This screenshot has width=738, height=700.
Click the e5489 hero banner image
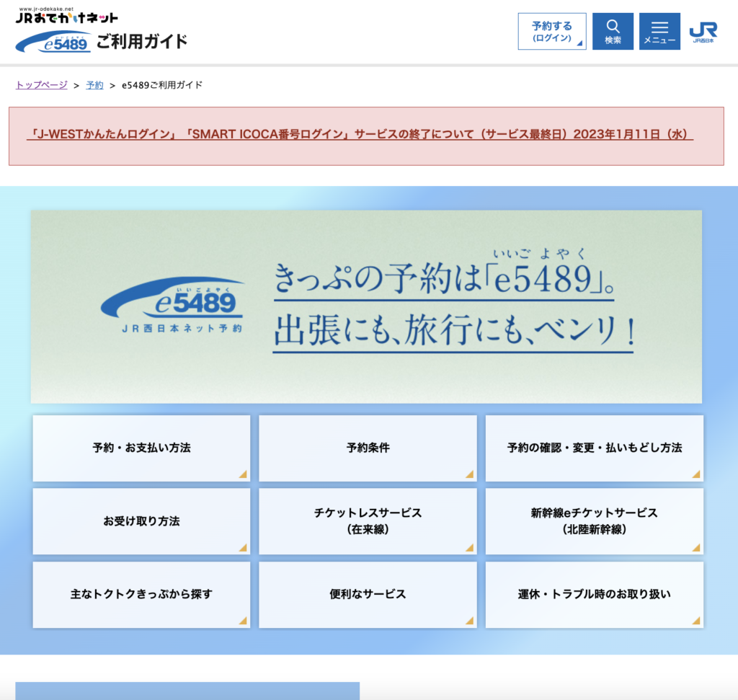click(366, 307)
